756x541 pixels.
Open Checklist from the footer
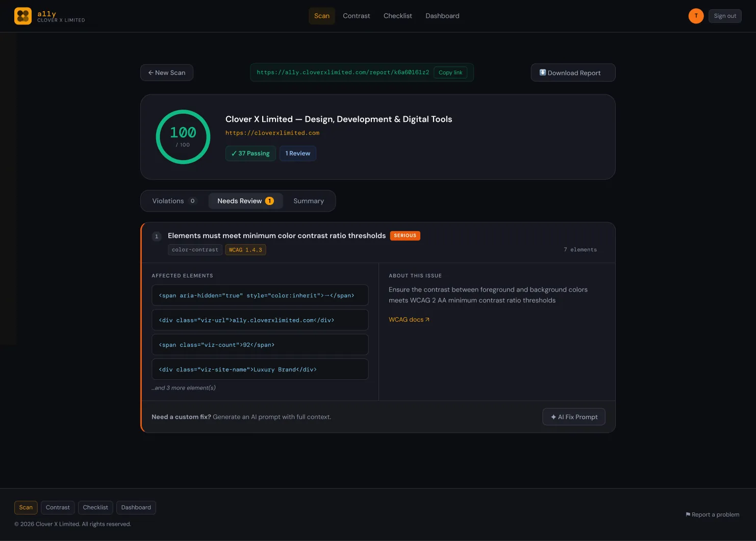point(95,507)
